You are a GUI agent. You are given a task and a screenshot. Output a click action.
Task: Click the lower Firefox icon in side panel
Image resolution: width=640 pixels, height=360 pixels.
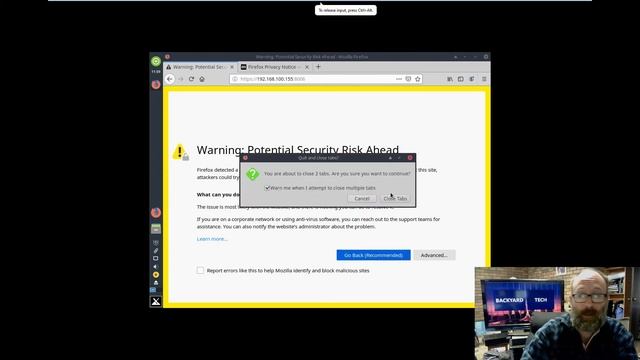click(156, 212)
